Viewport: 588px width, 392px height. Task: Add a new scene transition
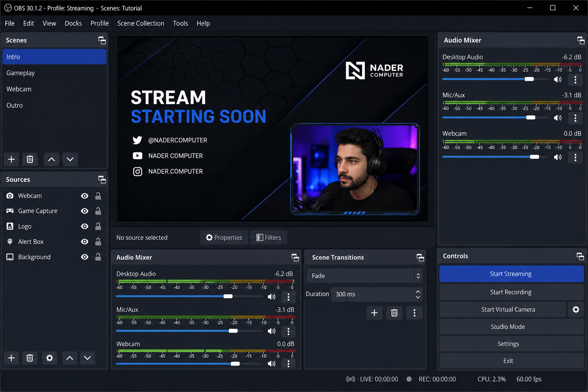[x=374, y=313]
